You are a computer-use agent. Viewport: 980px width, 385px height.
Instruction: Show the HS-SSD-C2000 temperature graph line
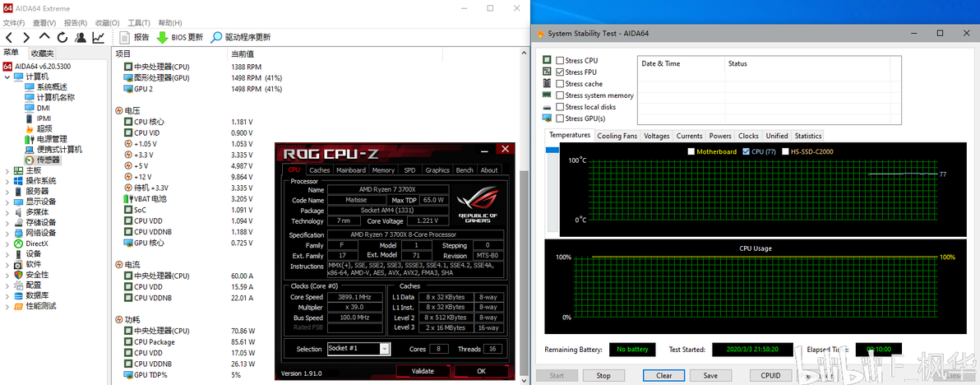point(786,151)
